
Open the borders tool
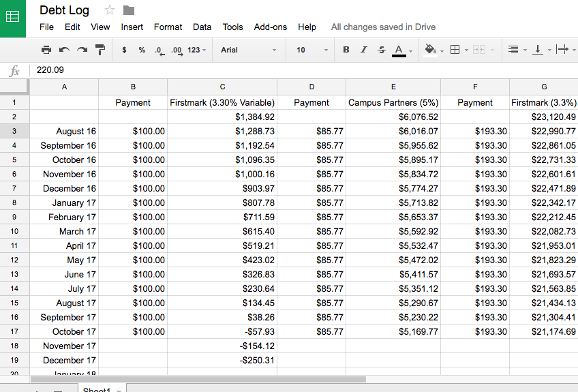[x=455, y=50]
